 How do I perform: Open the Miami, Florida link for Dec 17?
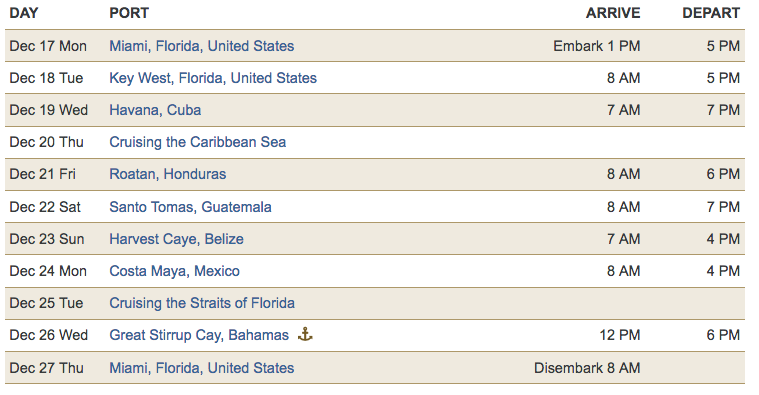click(201, 46)
